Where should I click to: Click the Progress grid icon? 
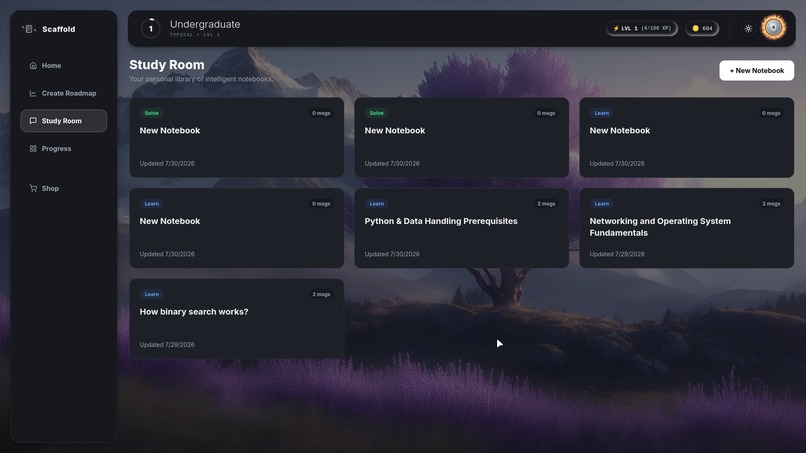click(33, 149)
